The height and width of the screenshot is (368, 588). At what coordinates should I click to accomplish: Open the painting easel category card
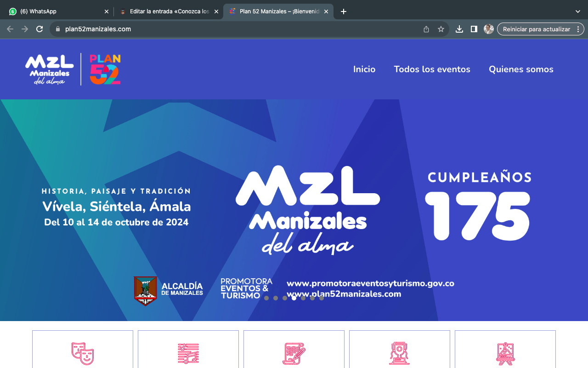coord(505,350)
